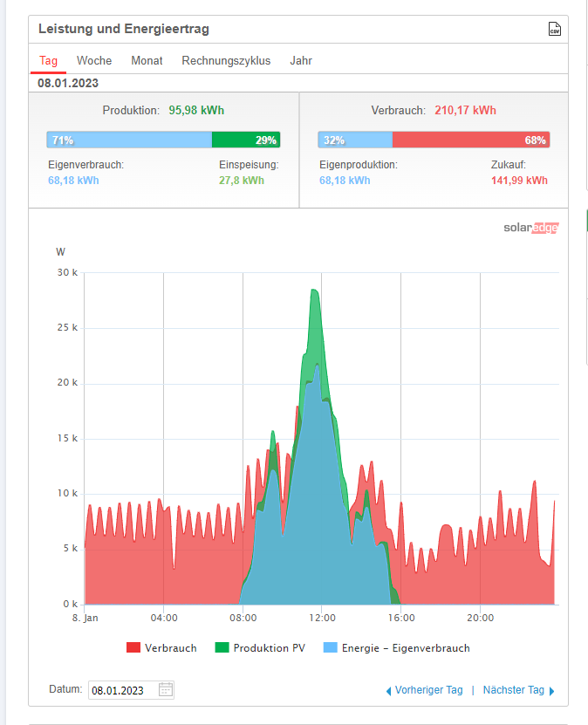Click the Zukauf: label
The height and width of the screenshot is (725, 588).
[x=509, y=165]
